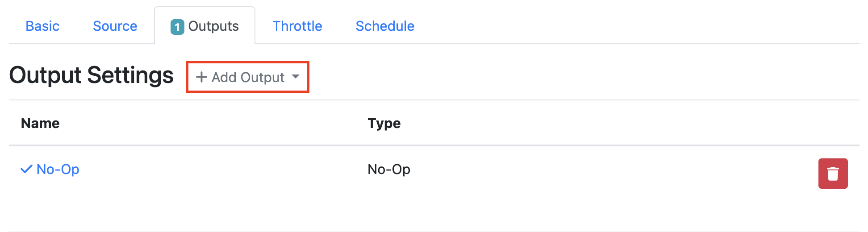Open the Source tab

pos(115,26)
